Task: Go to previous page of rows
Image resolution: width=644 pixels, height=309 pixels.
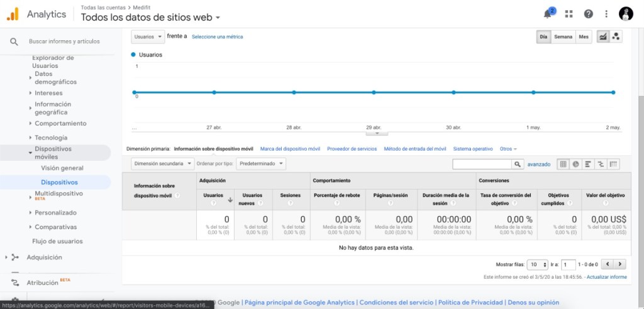Action: [x=608, y=264]
